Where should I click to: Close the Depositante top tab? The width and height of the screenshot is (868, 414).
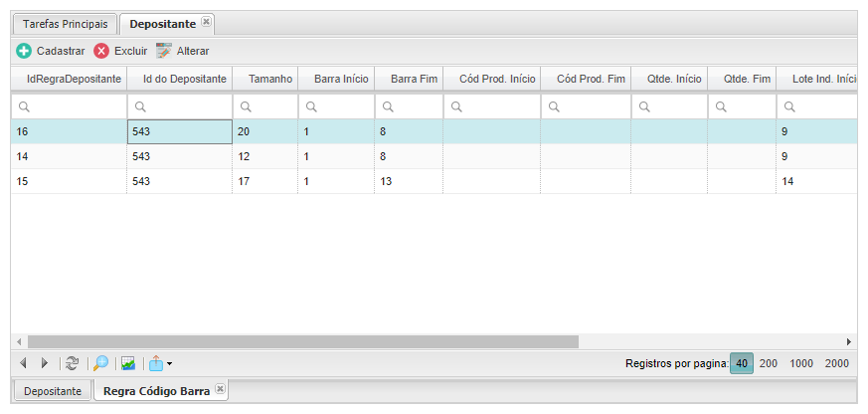point(206,22)
